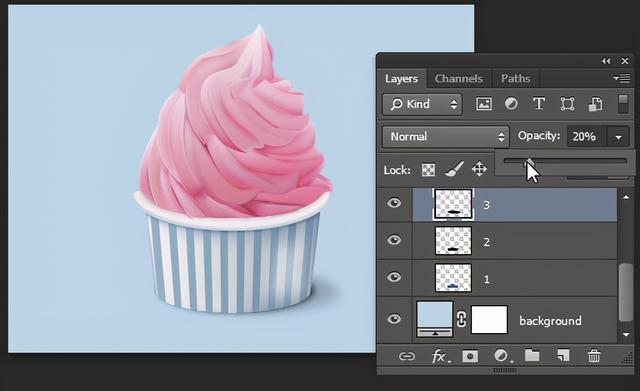640x391 pixels.
Task: Select layer 1 thumbnail
Action: click(453, 278)
